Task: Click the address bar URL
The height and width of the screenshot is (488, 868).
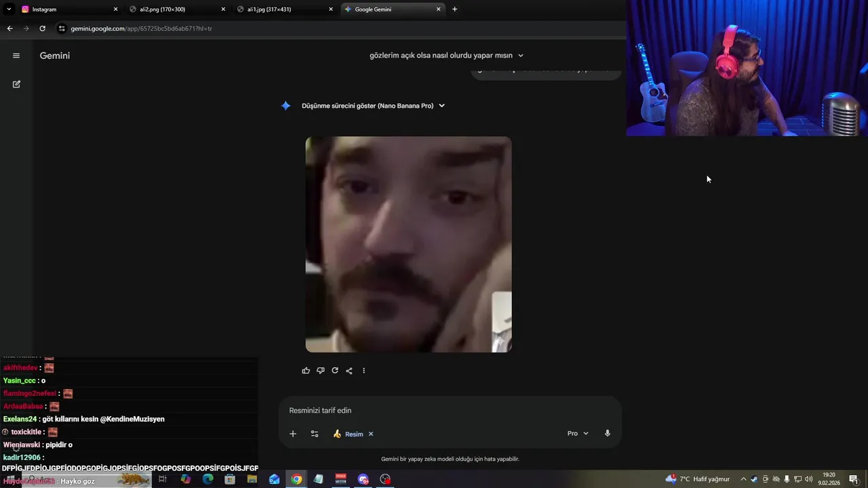Action: (142, 28)
